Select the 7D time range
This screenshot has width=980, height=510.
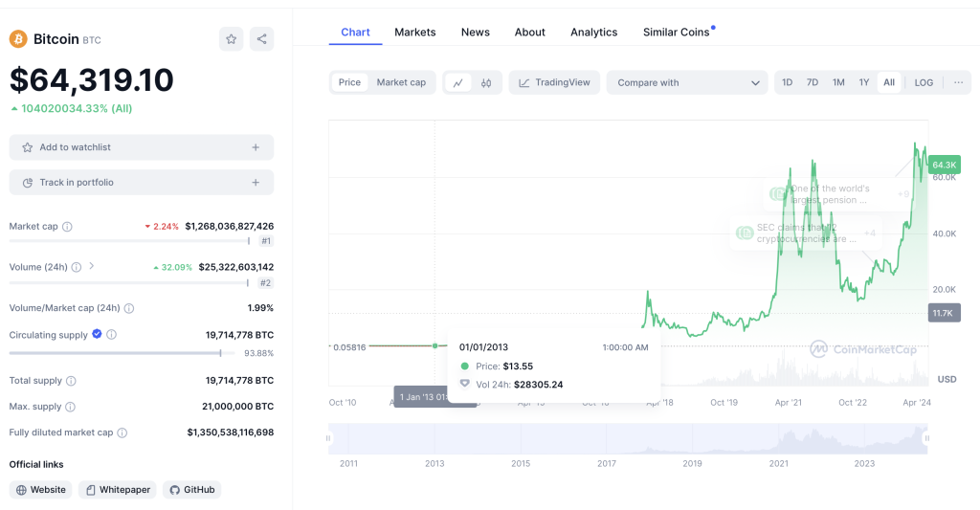[812, 82]
